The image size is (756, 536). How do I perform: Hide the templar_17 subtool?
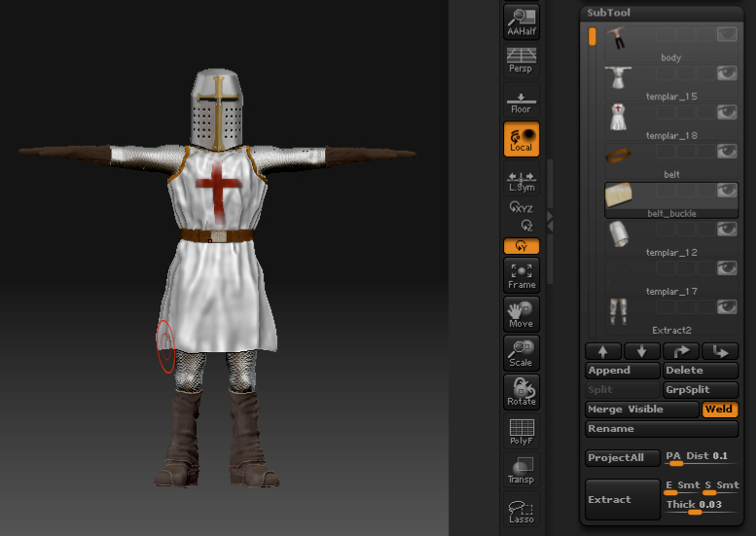pyautogui.click(x=727, y=268)
